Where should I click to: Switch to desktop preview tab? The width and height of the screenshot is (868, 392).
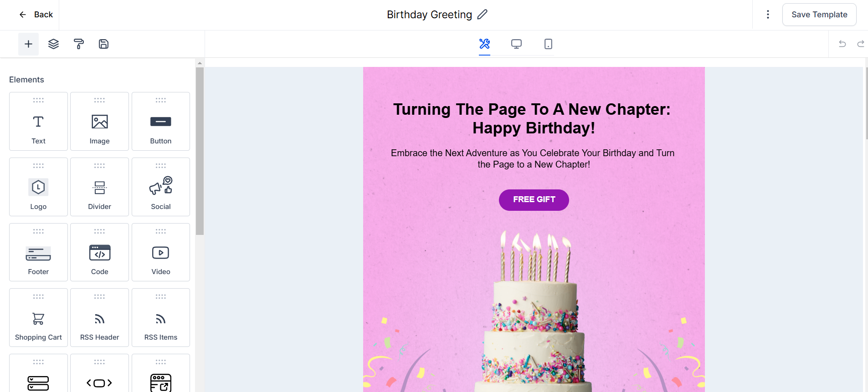point(516,44)
